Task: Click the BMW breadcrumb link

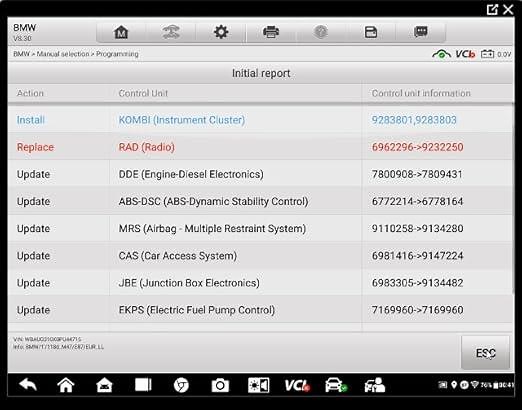Action: pos(21,54)
